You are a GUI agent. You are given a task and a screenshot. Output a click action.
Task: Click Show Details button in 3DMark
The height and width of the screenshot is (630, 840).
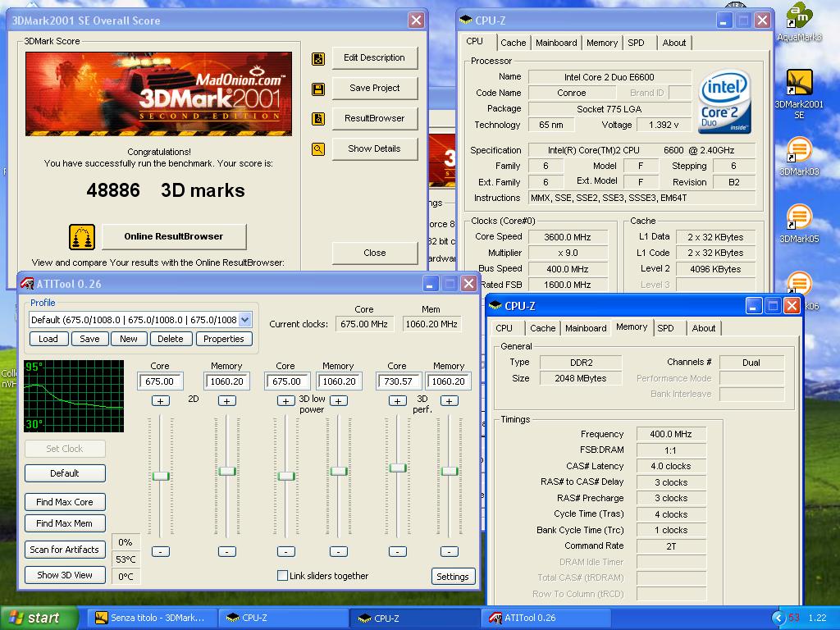click(x=374, y=149)
